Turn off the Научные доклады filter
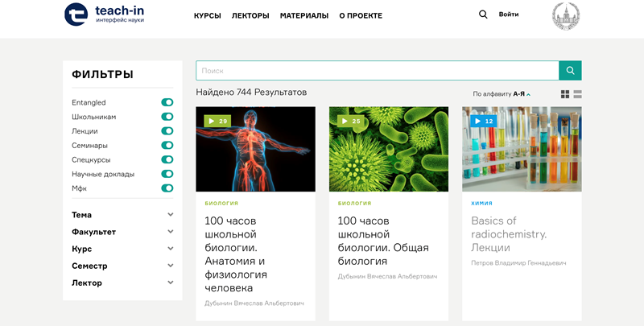Screen dimensions: 644x326 167,174
